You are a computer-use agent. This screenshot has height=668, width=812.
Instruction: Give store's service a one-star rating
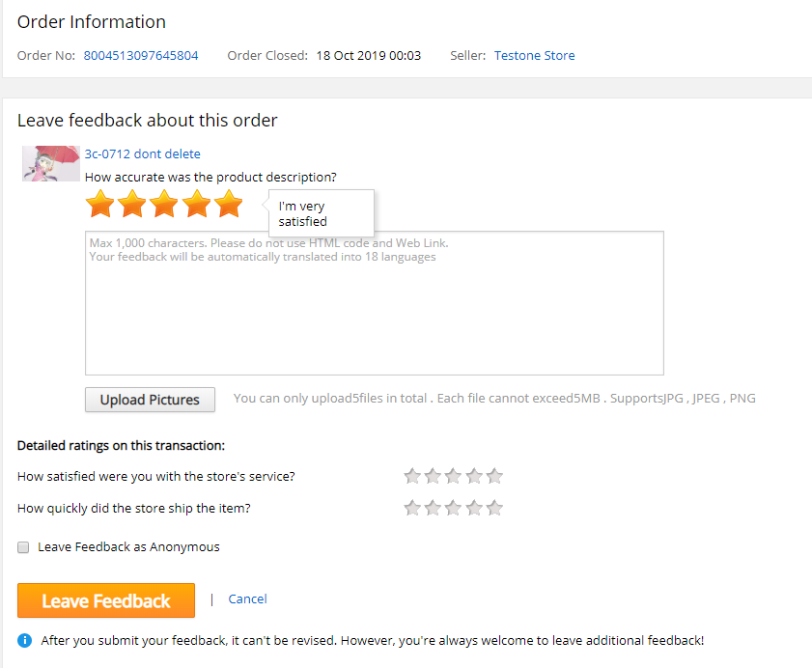click(x=412, y=476)
